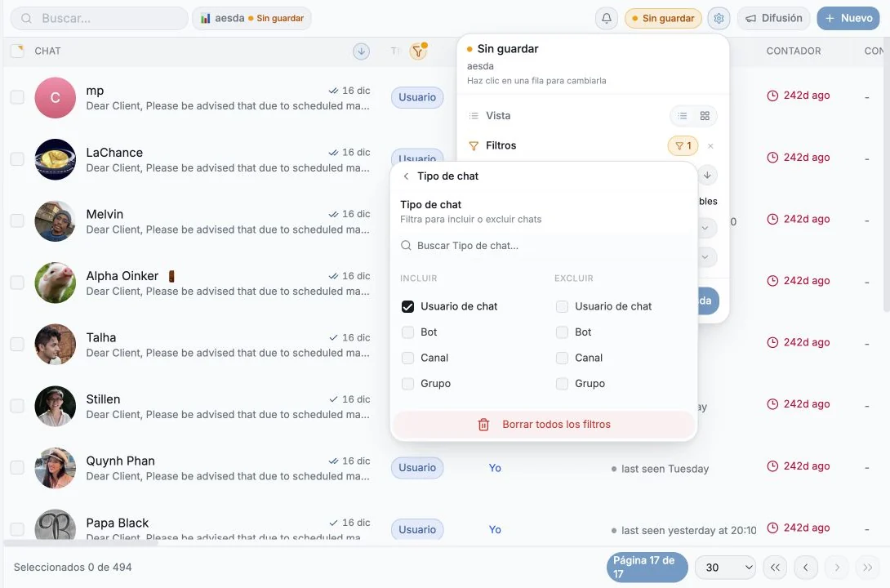The width and height of the screenshot is (890, 588).
Task: Open the aesda Sin guardar view chip
Action: [x=251, y=18]
